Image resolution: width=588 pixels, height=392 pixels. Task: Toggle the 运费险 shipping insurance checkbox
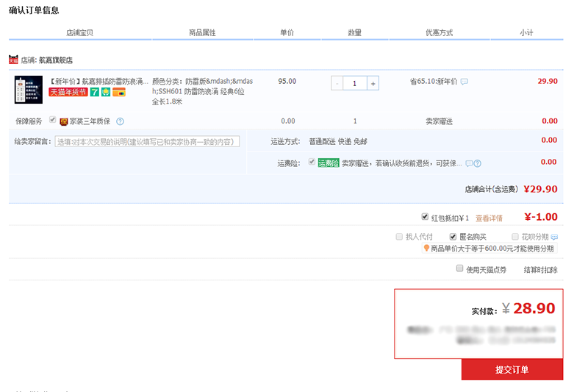[x=312, y=162]
